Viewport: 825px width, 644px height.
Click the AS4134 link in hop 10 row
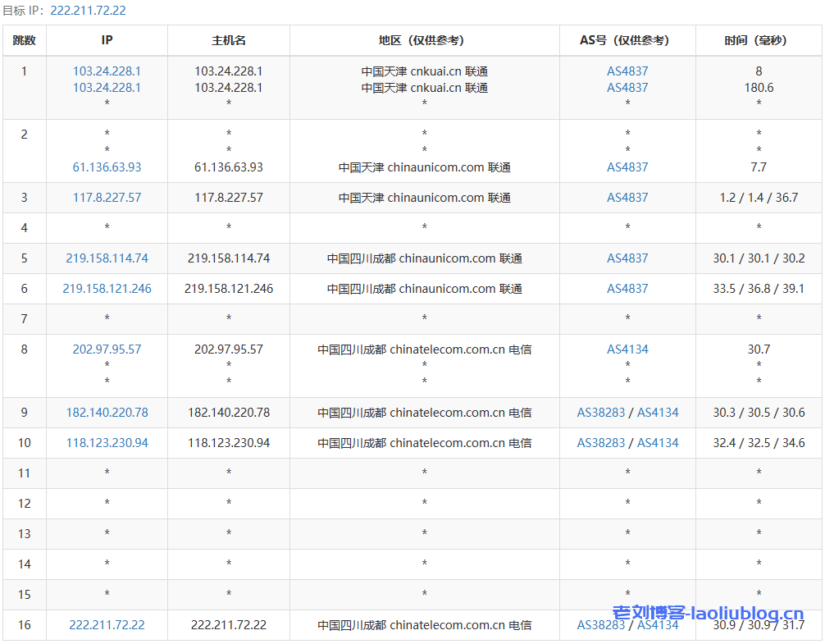tap(658, 443)
